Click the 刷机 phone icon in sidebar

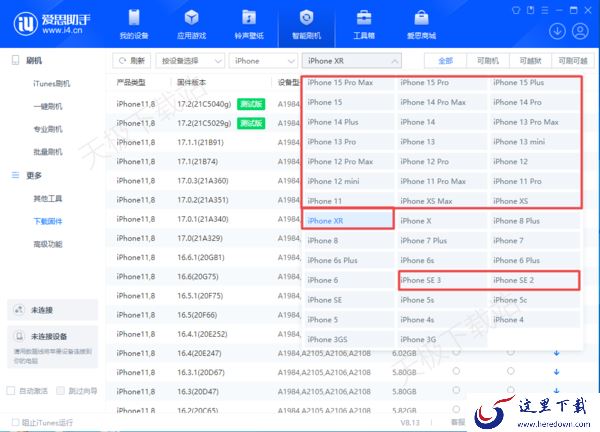15,60
